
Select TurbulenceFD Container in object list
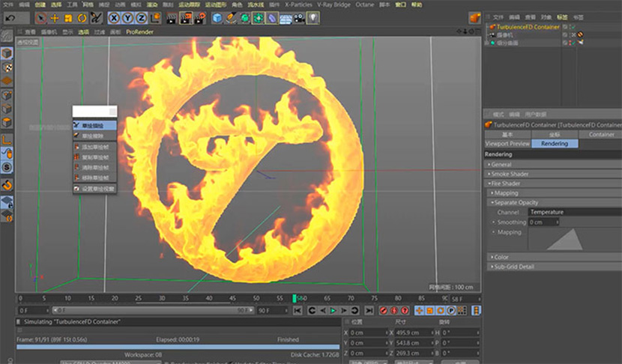click(x=528, y=27)
